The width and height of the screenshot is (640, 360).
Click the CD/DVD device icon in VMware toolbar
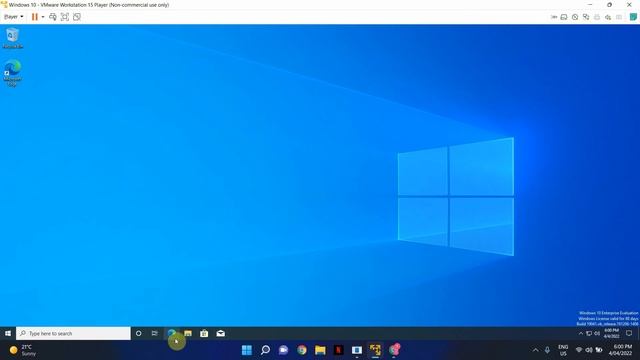(575, 17)
